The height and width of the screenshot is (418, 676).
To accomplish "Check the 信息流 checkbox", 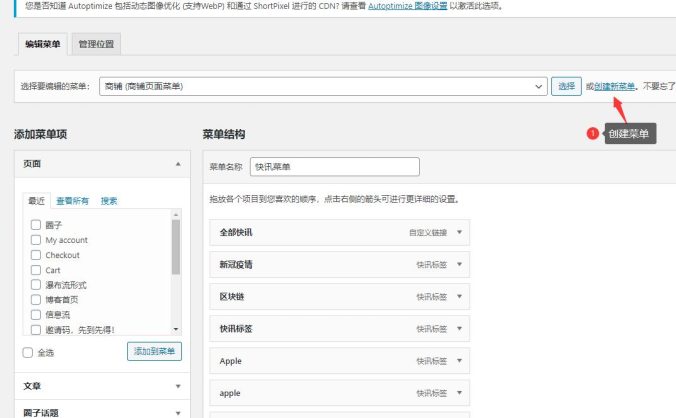I will pos(36,315).
